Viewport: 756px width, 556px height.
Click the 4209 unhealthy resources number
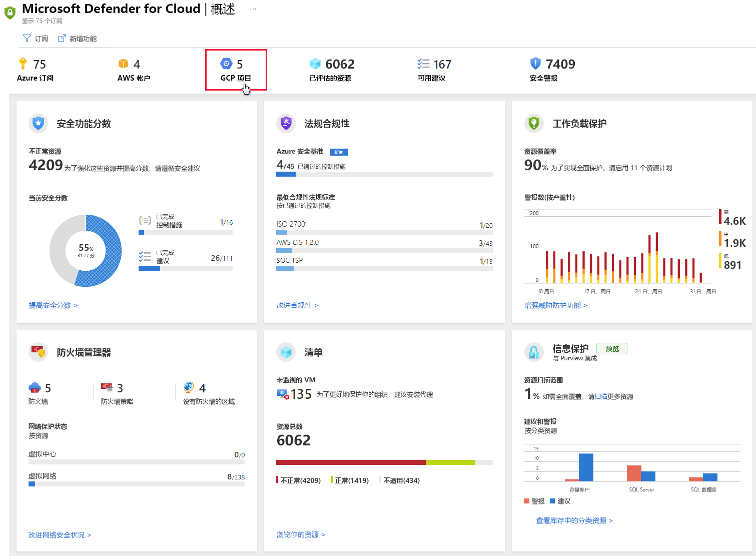point(46,165)
